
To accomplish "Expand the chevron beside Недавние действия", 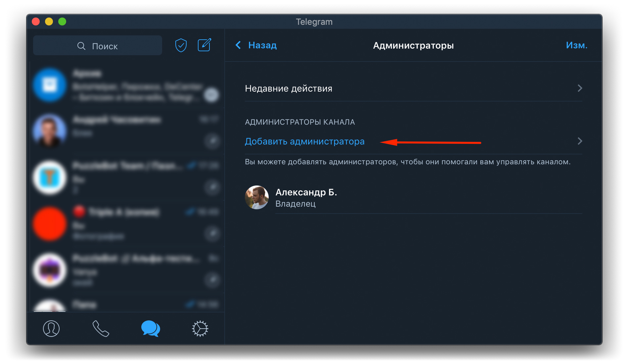I will pyautogui.click(x=579, y=88).
